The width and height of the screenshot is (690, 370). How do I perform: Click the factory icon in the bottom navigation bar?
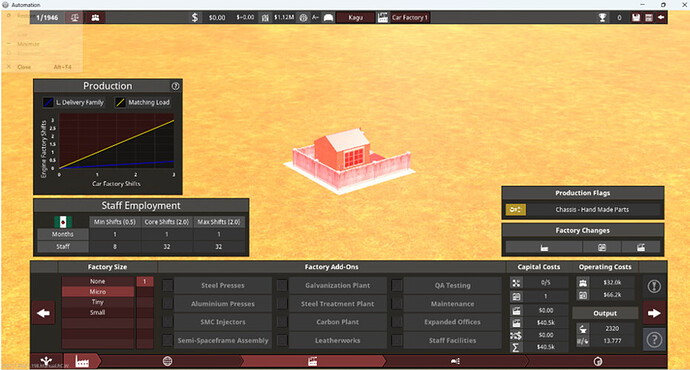click(82, 361)
